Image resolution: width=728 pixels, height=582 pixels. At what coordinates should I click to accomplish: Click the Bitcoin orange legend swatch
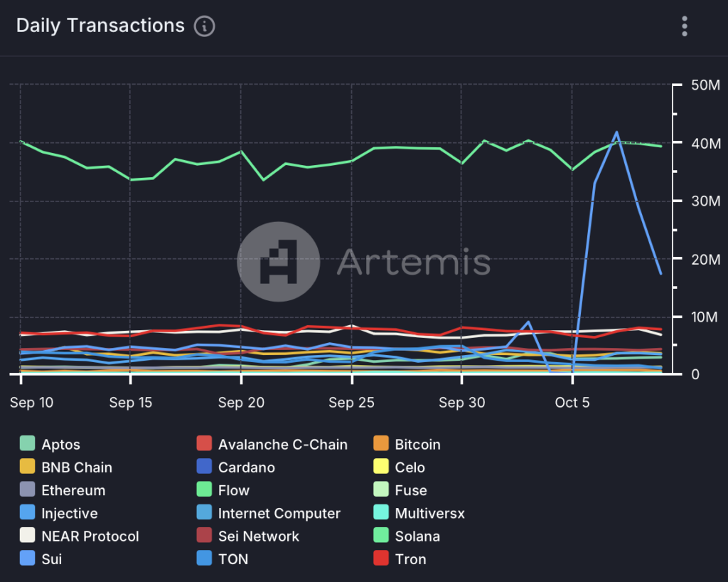pyautogui.click(x=382, y=445)
